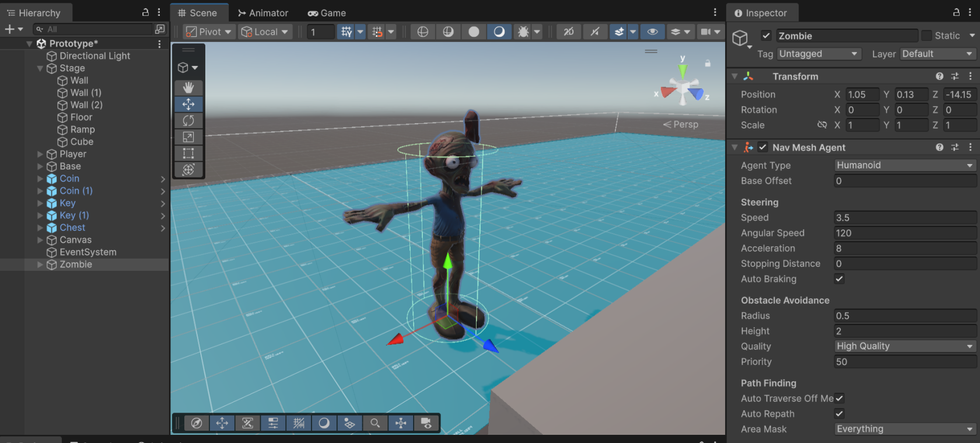Switch to the Game tab
Screen dimensions: 980x443
pyautogui.click(x=327, y=13)
